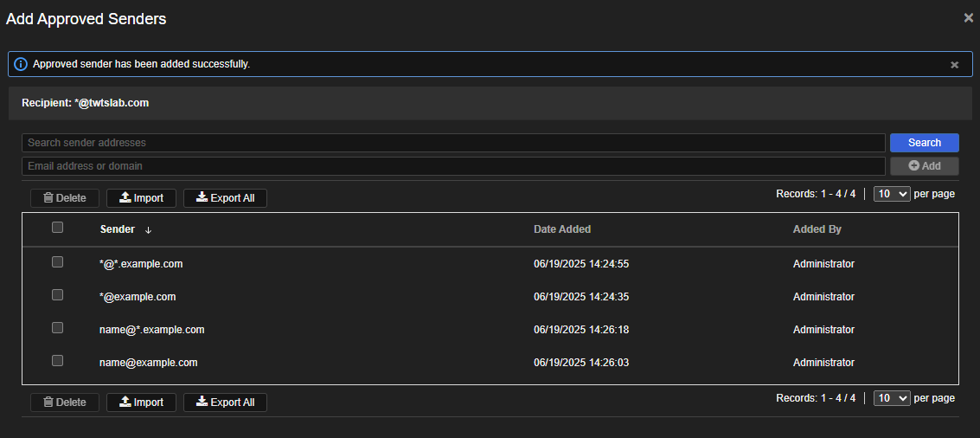Screen dimensions: 980x438
Task: Click the Date Added column header
Action: [x=562, y=229]
